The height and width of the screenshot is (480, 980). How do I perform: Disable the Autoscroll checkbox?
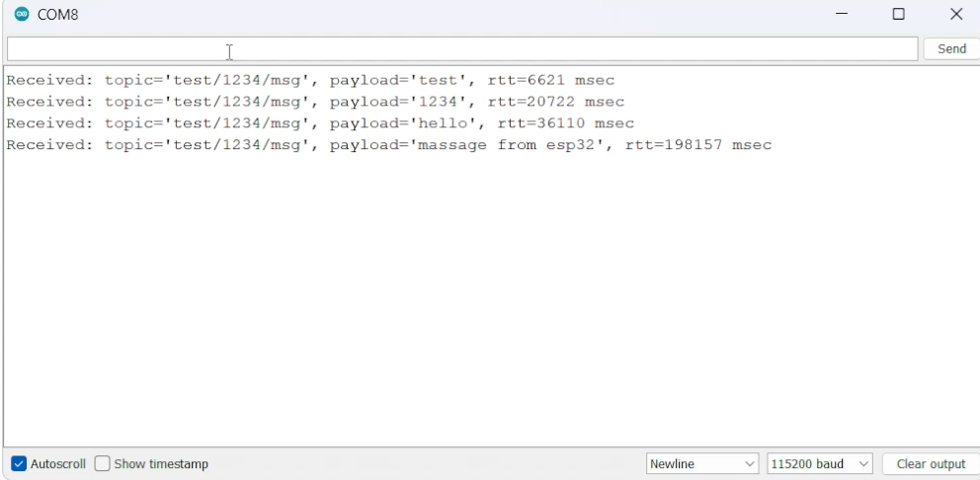[19, 464]
